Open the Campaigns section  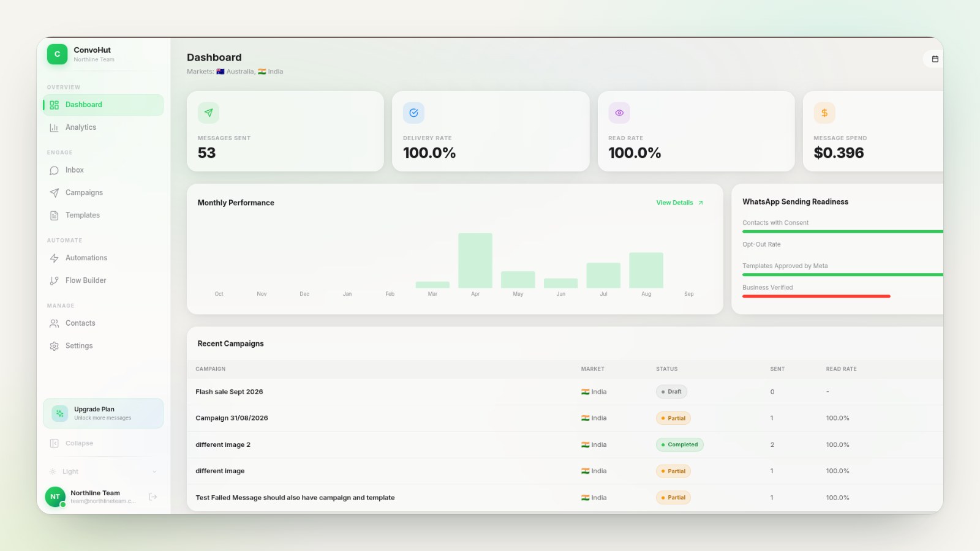(x=103, y=193)
